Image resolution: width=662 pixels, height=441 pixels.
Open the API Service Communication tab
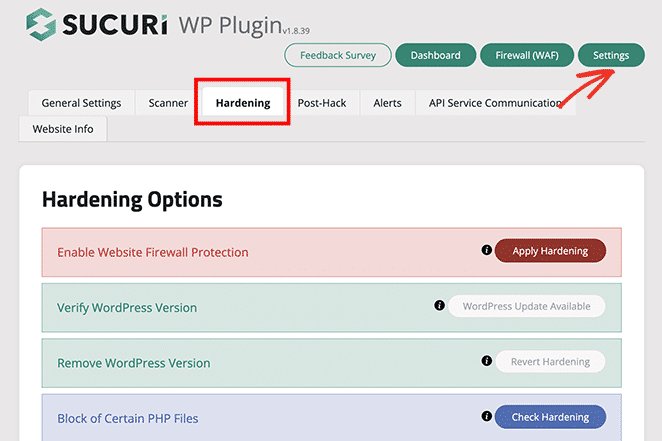tap(496, 103)
